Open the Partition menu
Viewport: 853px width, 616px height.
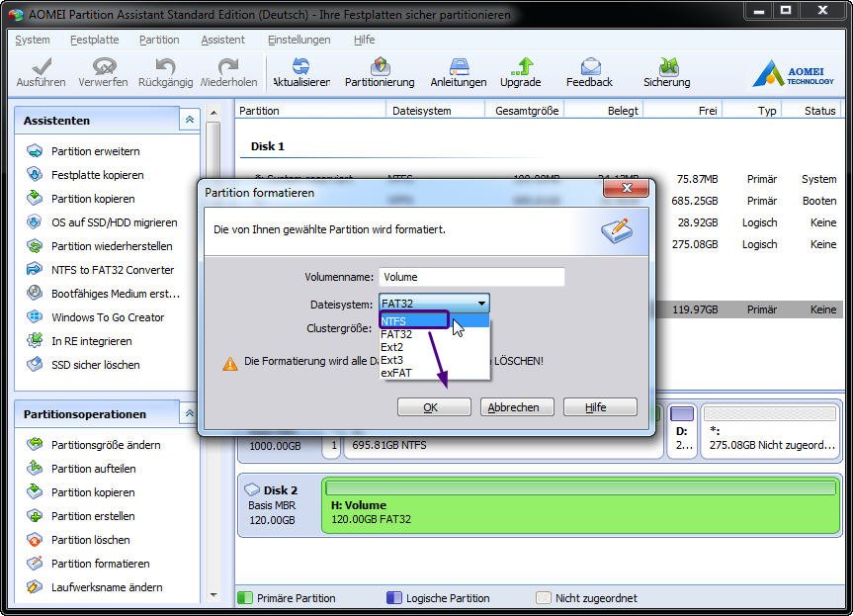pyautogui.click(x=159, y=40)
